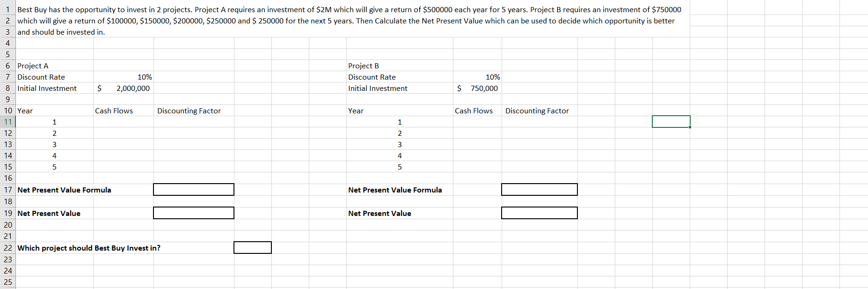The width and height of the screenshot is (868, 289).
Task: Click the Project B label cell
Action: coord(400,66)
